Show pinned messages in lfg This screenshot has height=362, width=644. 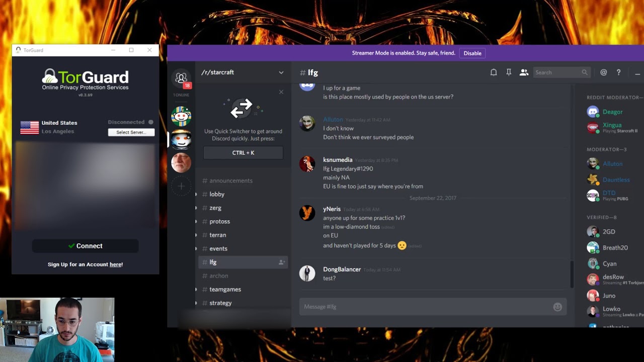click(x=509, y=72)
